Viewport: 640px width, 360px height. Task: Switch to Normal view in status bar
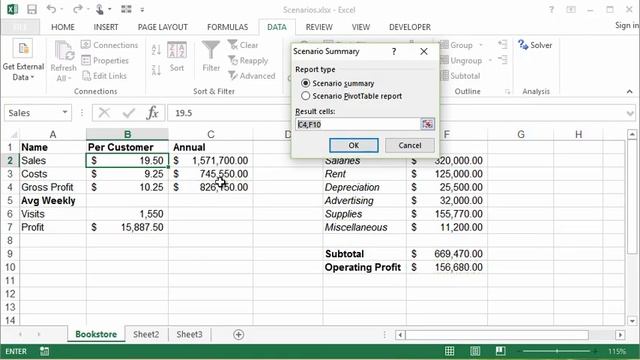click(x=449, y=351)
